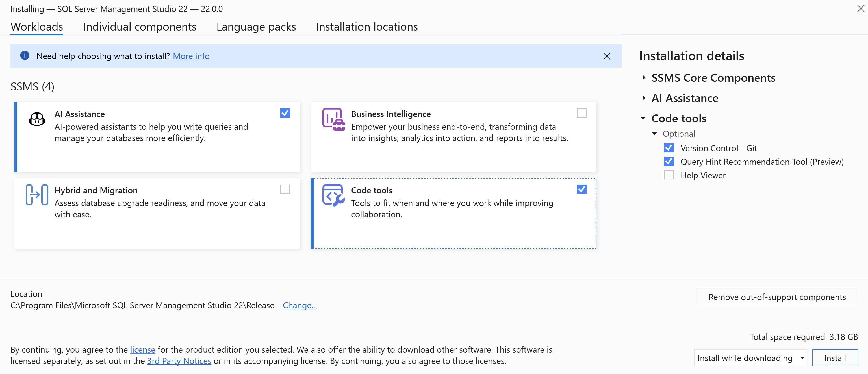
Task: Expand the AI Assistance details node
Action: (x=643, y=98)
